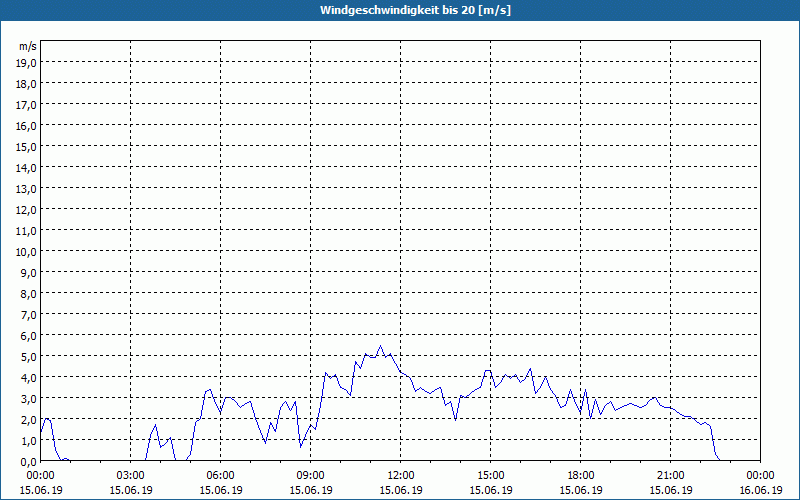
Task: Click the 15,0 y-axis label
Action: pos(27,147)
